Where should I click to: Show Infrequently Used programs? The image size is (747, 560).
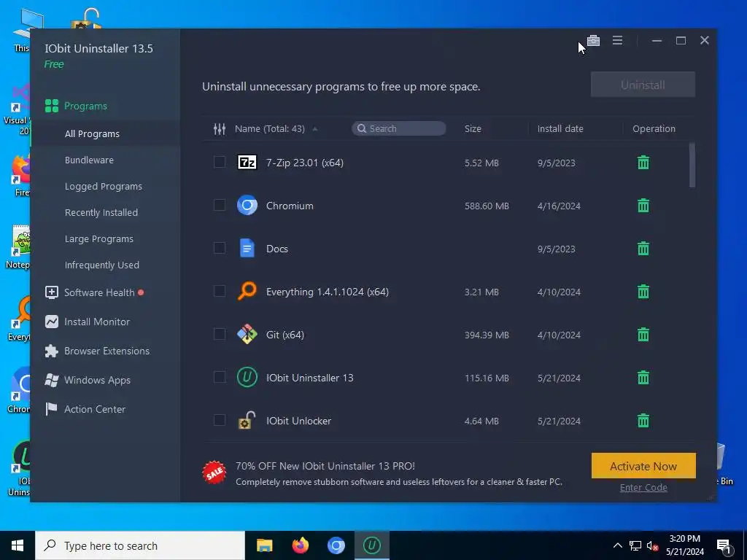pos(102,265)
